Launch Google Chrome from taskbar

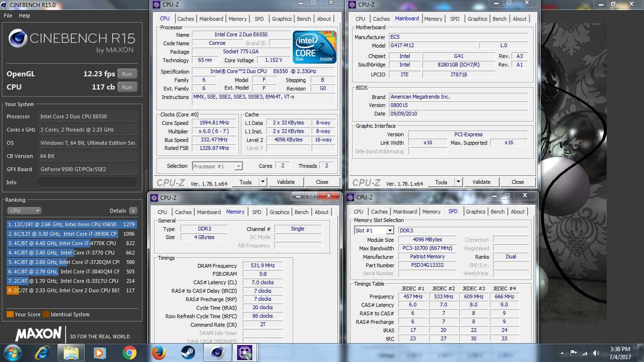click(x=129, y=353)
